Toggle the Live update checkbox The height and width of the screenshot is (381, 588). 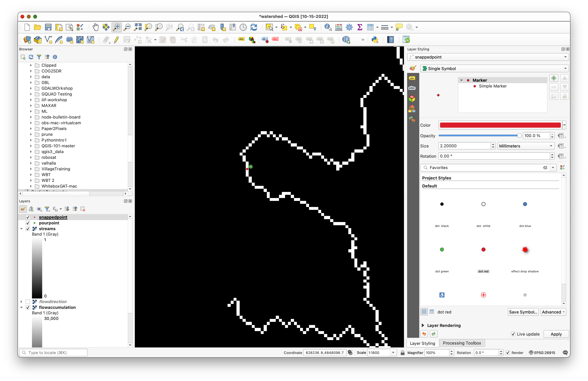513,334
